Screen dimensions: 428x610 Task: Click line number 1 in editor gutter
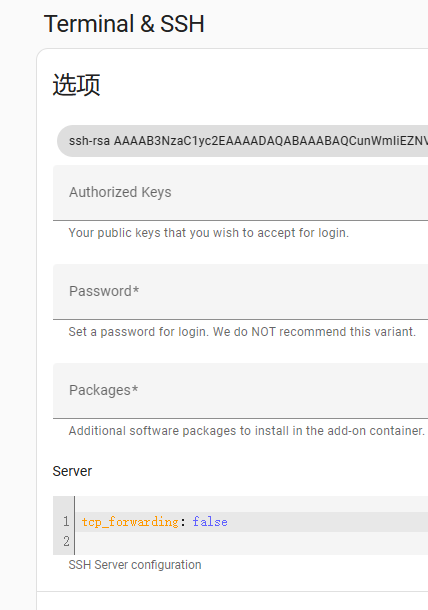[x=66, y=522]
